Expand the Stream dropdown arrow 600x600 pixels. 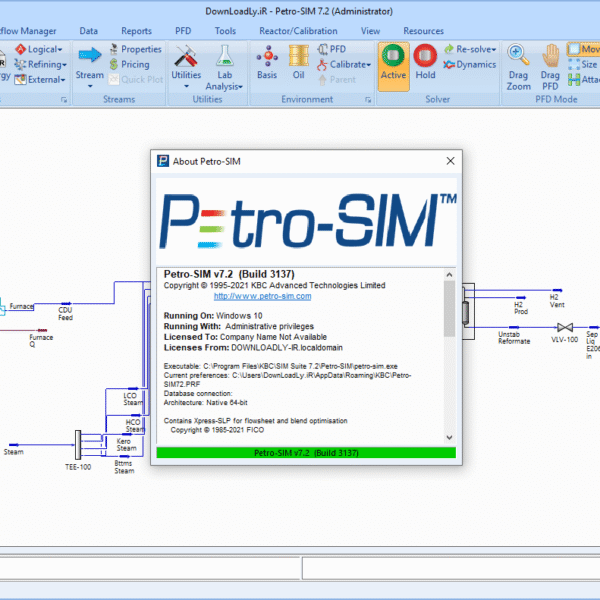coord(90,86)
